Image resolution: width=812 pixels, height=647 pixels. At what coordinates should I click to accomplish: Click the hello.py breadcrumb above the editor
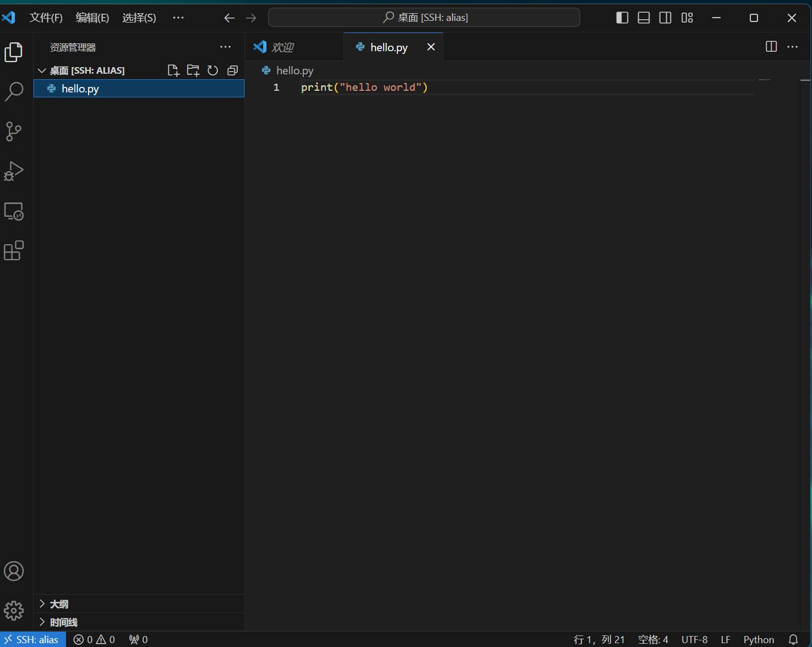point(288,70)
